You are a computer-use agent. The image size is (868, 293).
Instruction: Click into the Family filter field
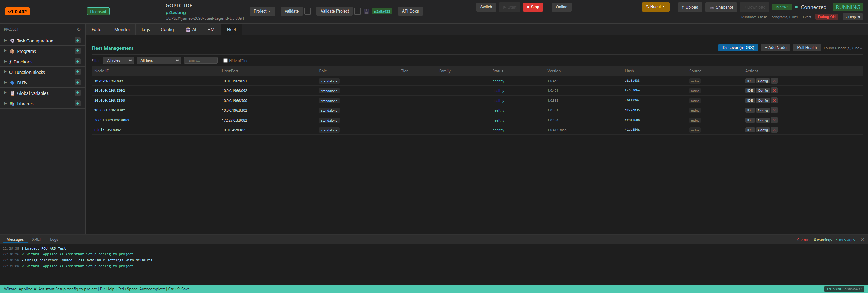tap(201, 60)
